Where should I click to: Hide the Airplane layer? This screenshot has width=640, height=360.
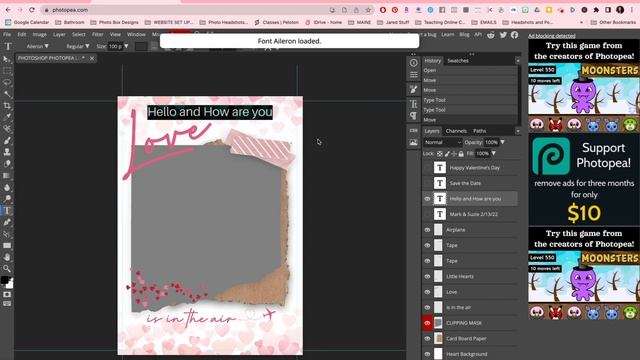tap(427, 230)
